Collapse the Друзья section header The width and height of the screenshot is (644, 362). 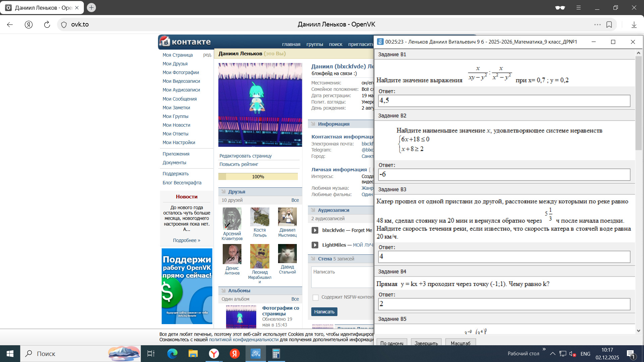tap(236, 192)
